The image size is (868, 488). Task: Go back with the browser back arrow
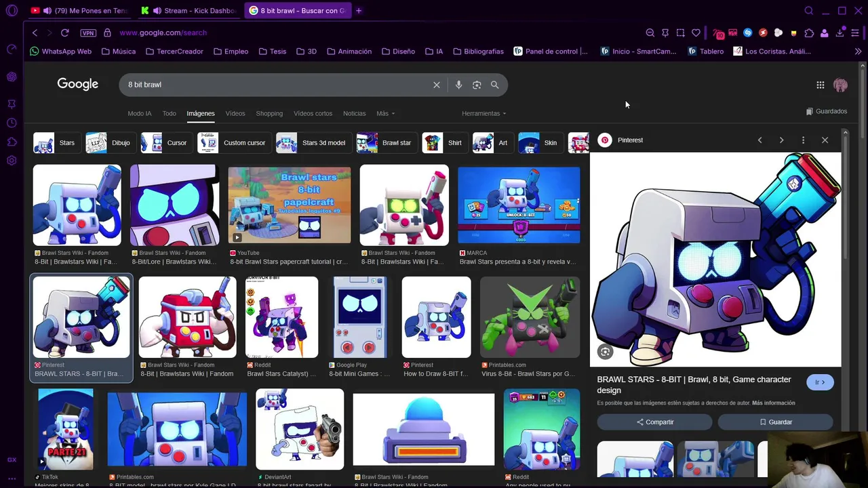35,33
